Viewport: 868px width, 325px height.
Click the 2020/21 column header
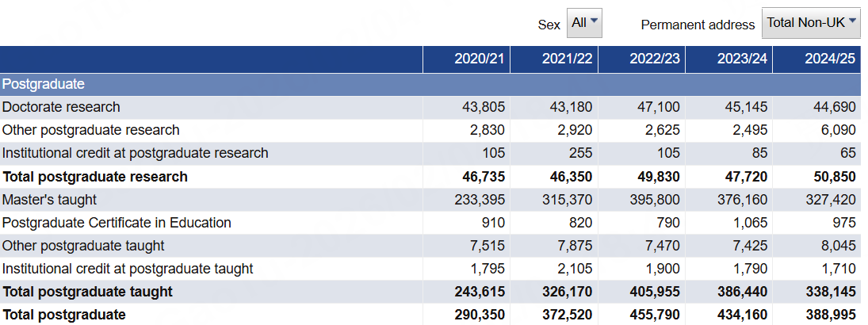pyautogui.click(x=479, y=59)
